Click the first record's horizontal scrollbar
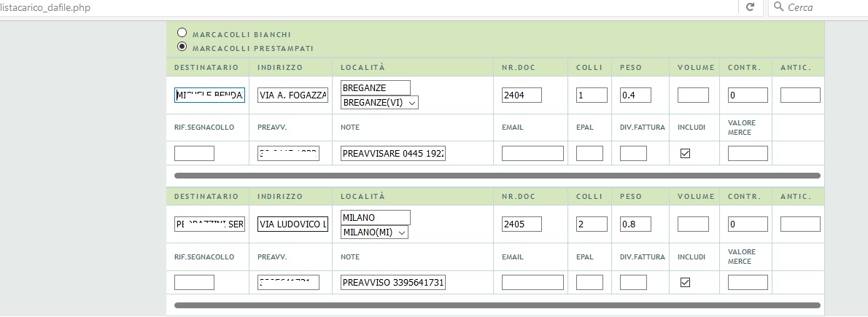 coord(497,176)
